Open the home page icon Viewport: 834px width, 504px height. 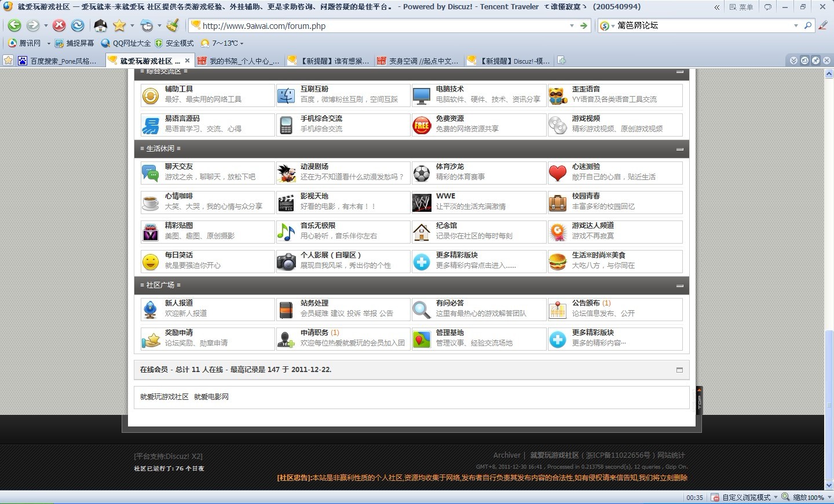[100, 25]
